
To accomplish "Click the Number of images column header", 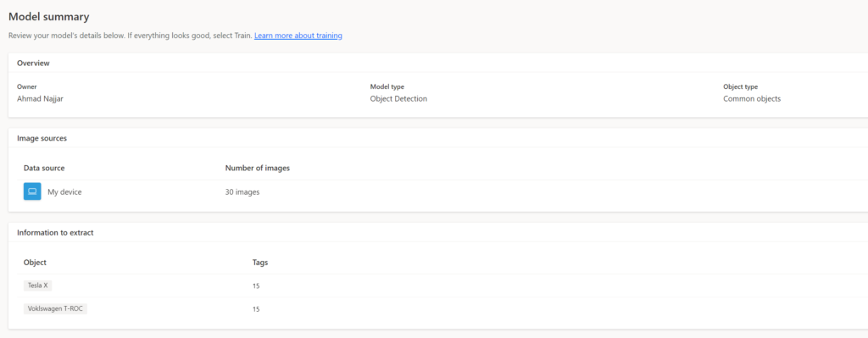I will (x=258, y=169).
